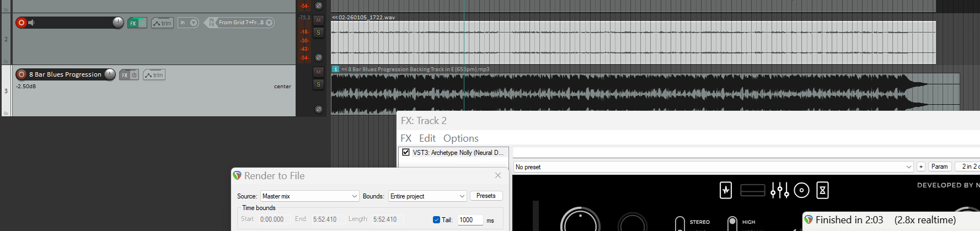Toggle the HIGH switch in Archetype Nolly
980x231 pixels.
pos(732,223)
